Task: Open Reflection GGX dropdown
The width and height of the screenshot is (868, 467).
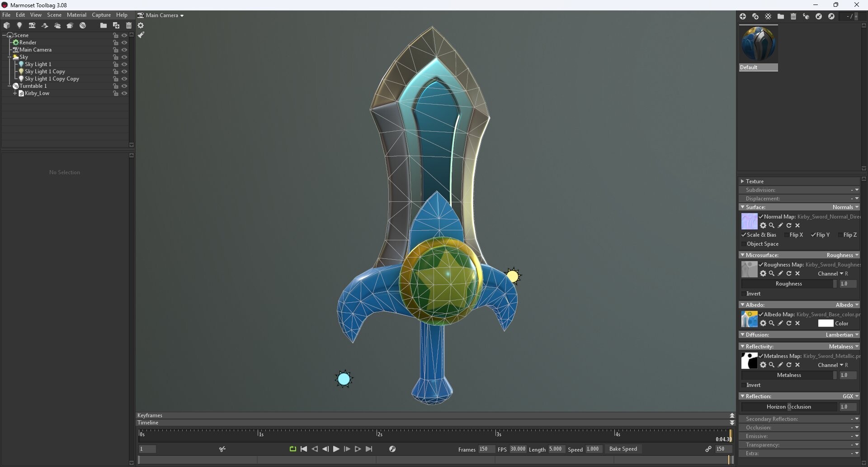Action: (x=850, y=396)
